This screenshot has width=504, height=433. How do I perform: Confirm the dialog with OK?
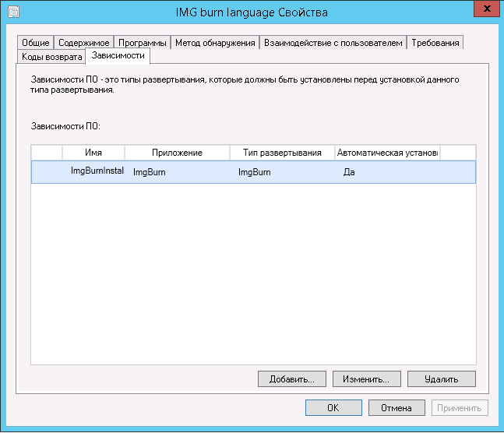click(x=333, y=408)
